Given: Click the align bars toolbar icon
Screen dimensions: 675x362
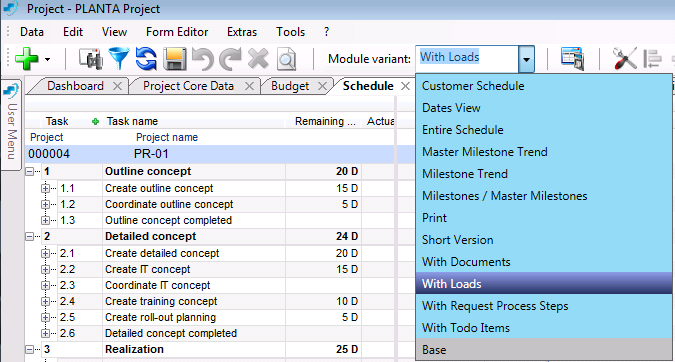Looking at the screenshot, I should 652,59.
